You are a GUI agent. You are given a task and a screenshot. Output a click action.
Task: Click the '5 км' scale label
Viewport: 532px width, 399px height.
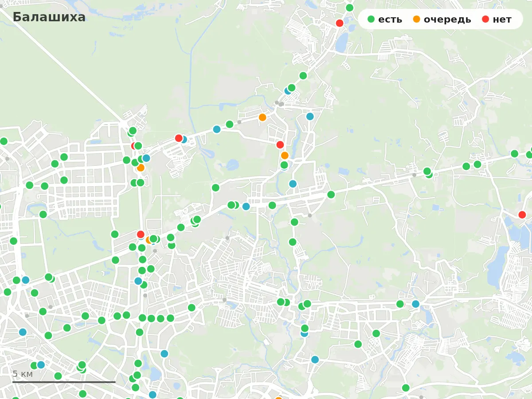pos(23,374)
